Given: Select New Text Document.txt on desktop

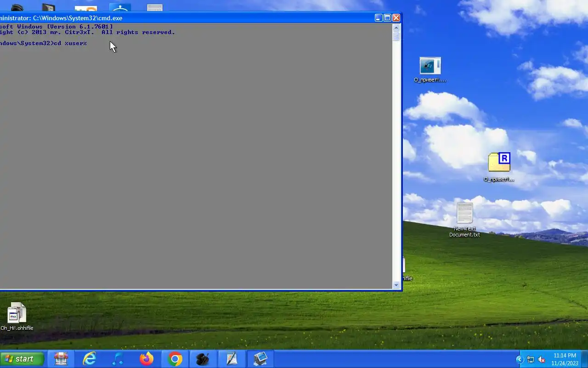Looking at the screenshot, I should [464, 220].
